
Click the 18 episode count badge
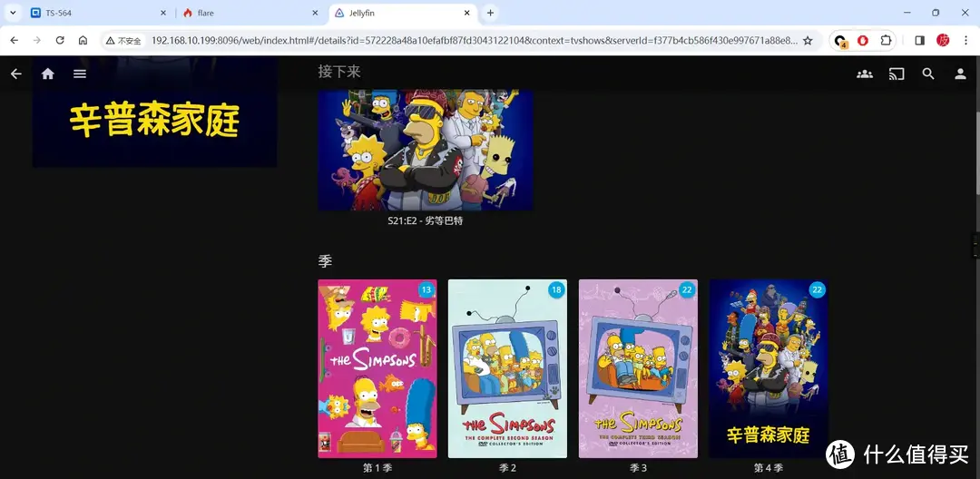click(556, 289)
